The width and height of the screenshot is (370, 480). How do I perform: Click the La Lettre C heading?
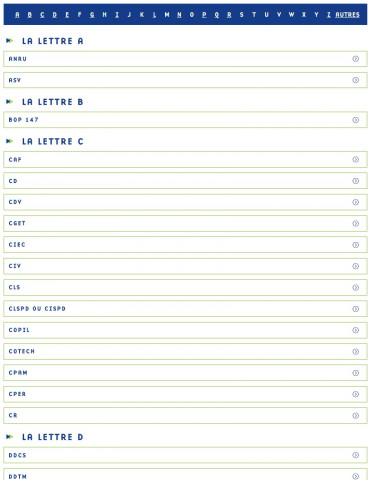[x=53, y=142]
